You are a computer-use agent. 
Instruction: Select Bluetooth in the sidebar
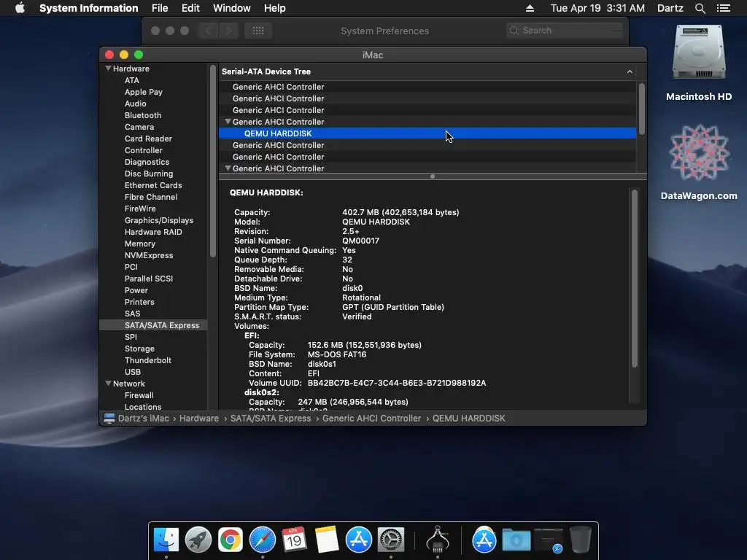coord(143,115)
